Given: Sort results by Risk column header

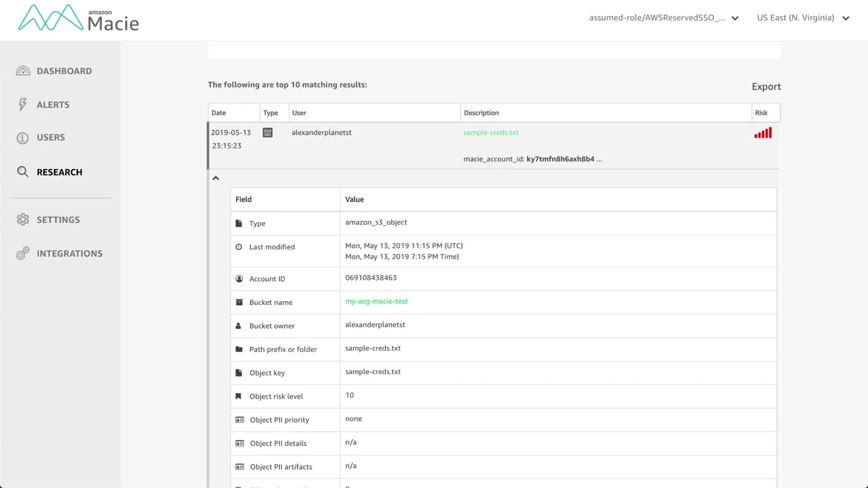Looking at the screenshot, I should (761, 113).
